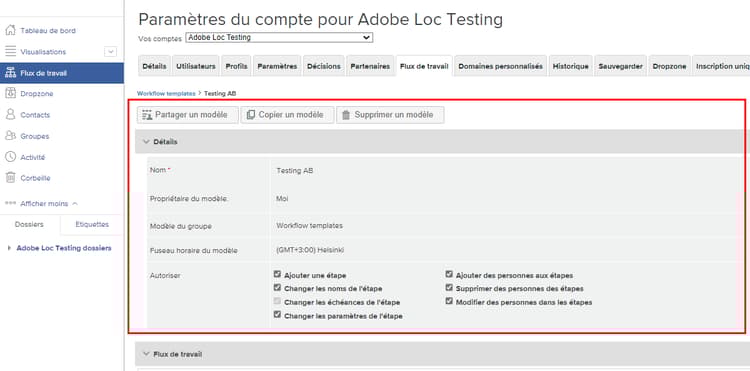Click the Tableau de bord home icon

click(10, 31)
